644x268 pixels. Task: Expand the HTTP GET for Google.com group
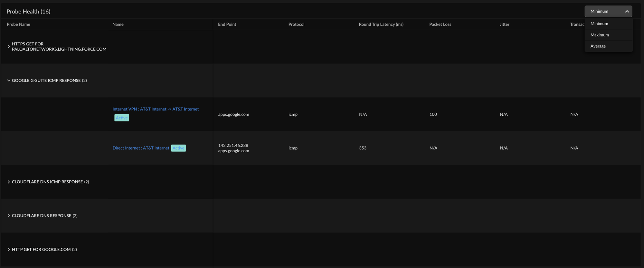point(9,250)
